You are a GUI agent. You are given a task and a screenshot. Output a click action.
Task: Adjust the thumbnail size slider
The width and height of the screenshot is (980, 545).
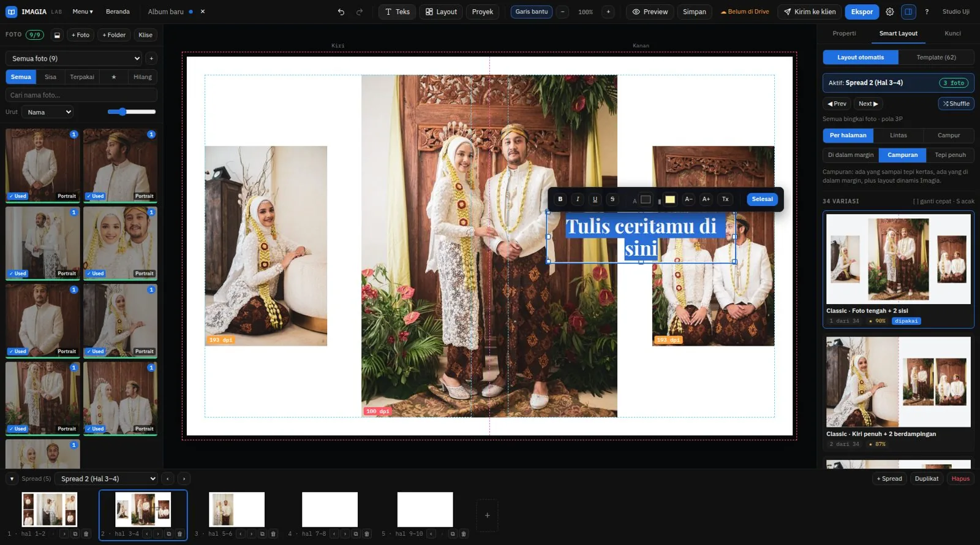click(x=132, y=112)
